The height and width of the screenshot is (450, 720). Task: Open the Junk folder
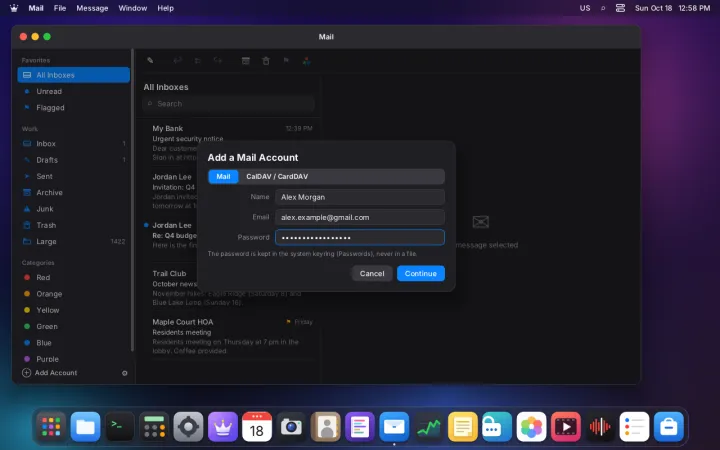[73, 209]
